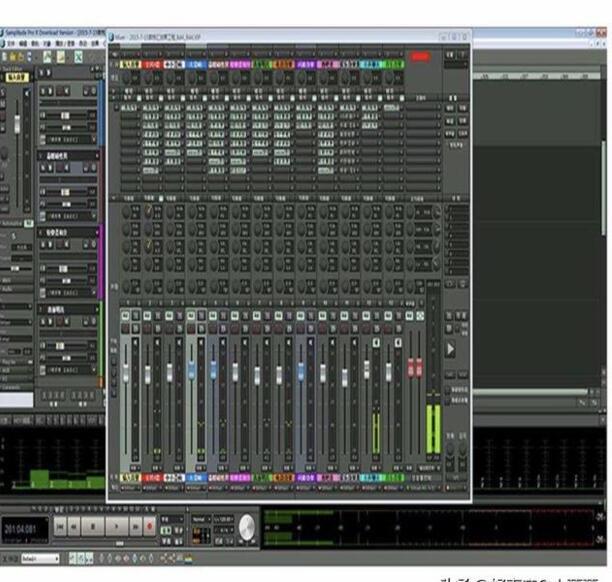
Task: Click the silver jog wheel in the transport
Action: coord(247,527)
